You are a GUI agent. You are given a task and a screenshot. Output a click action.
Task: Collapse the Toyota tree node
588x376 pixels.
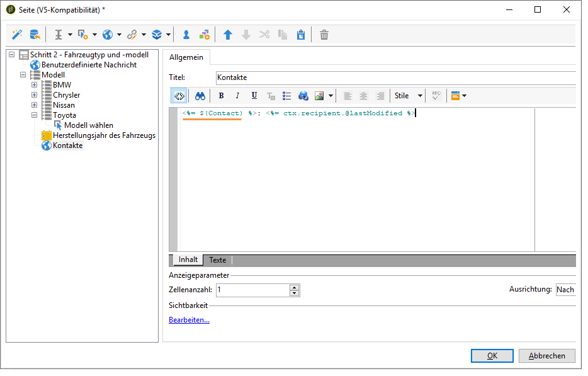35,115
